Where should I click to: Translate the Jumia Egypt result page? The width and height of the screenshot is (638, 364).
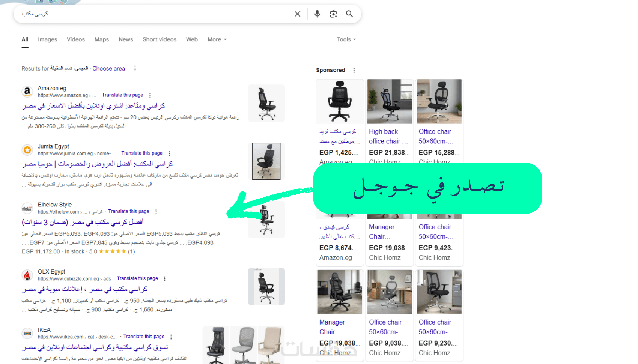pos(142,153)
